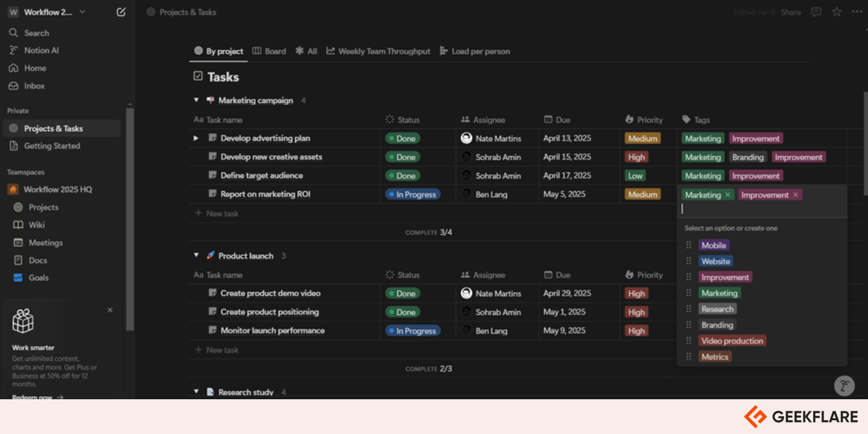The image size is (868, 434).
Task: Remove the Improvement tag from the selection
Action: click(x=795, y=195)
